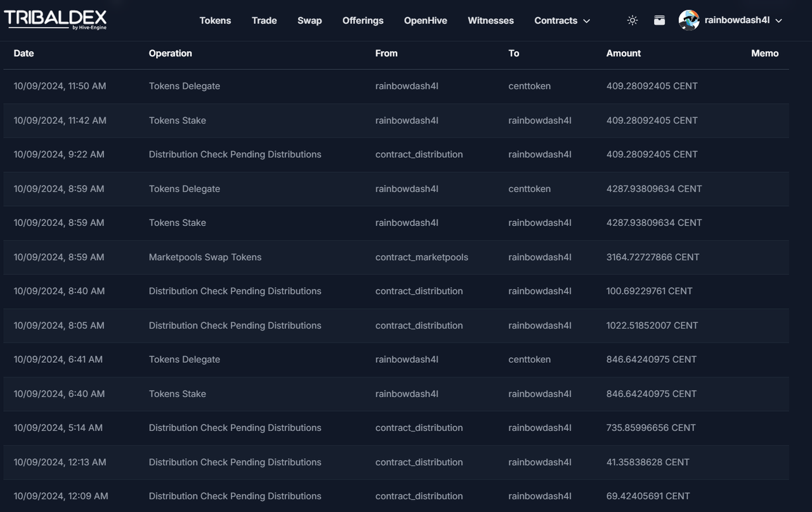Expand the rainbowdash4l account dropdown
The image size is (812, 512).
pyautogui.click(x=779, y=20)
